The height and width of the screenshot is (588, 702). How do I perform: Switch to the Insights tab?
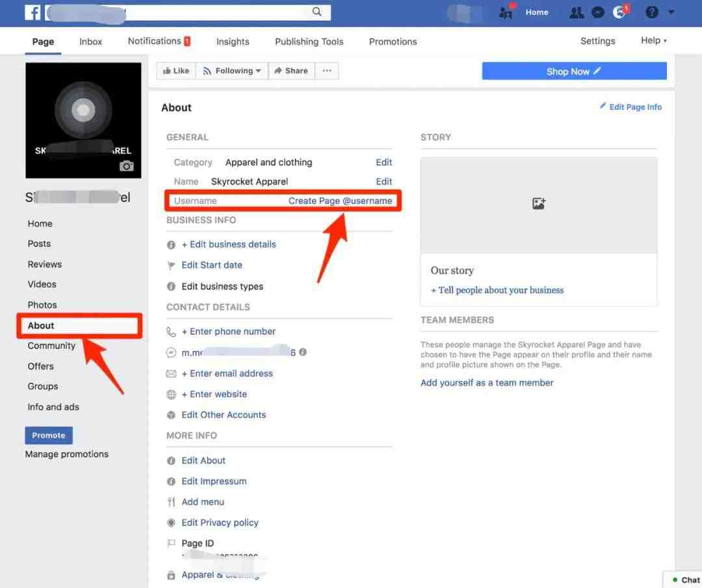pos(233,42)
